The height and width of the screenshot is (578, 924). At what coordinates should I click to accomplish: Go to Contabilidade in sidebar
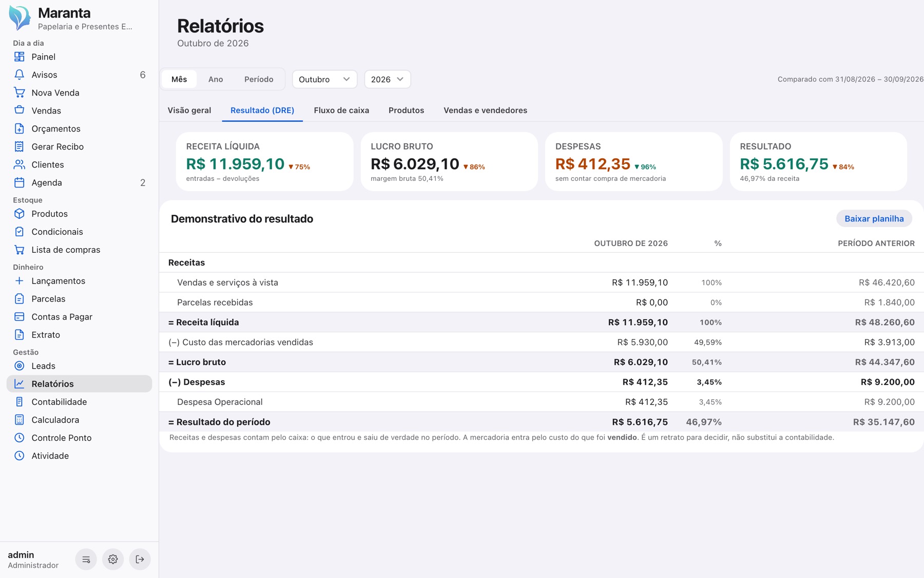click(x=79, y=402)
